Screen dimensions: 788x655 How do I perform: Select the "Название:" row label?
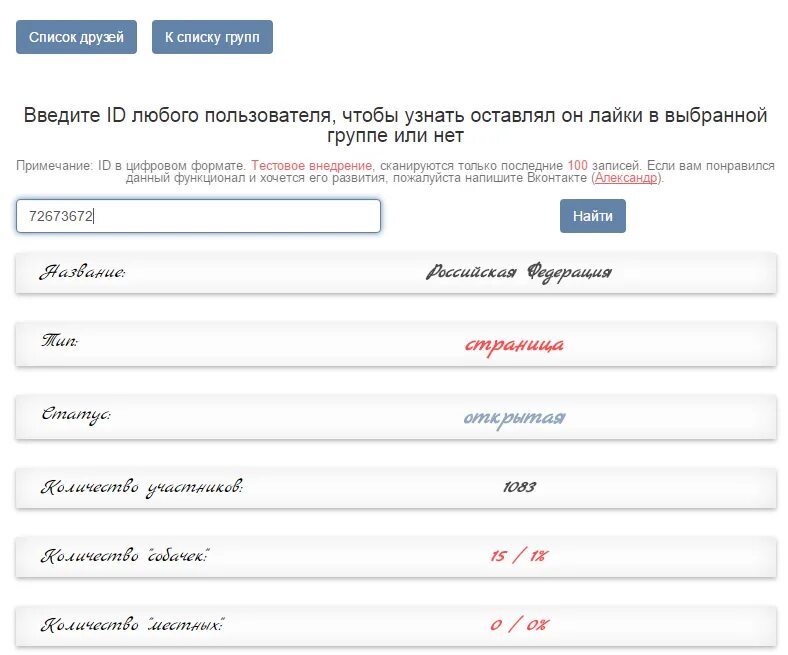[83, 272]
